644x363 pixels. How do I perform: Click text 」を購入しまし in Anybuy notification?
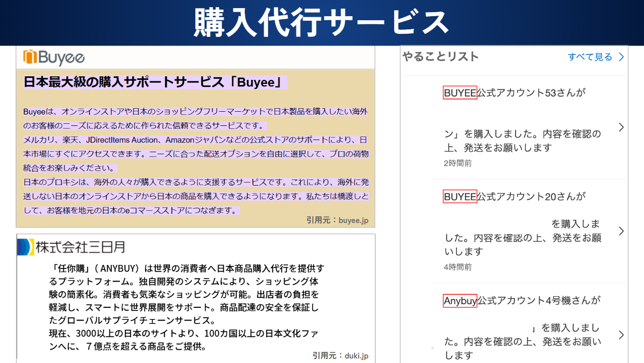566,328
